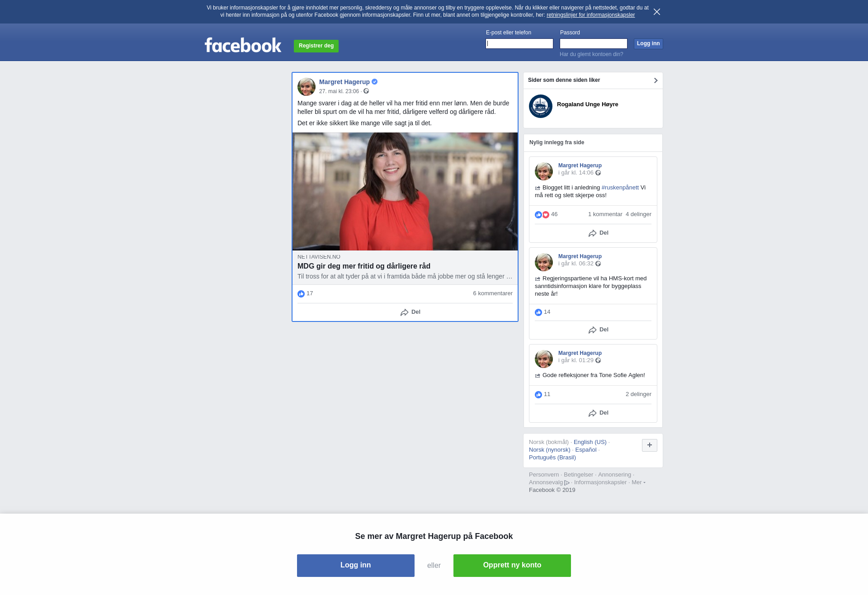Open the Betingelser footer link
The image size is (868, 595).
[x=578, y=475]
